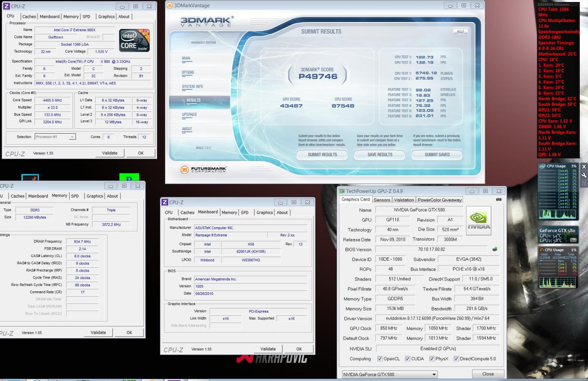
Task: Open Upgrade in 3DMark Vantage sidebar
Action: click(189, 115)
